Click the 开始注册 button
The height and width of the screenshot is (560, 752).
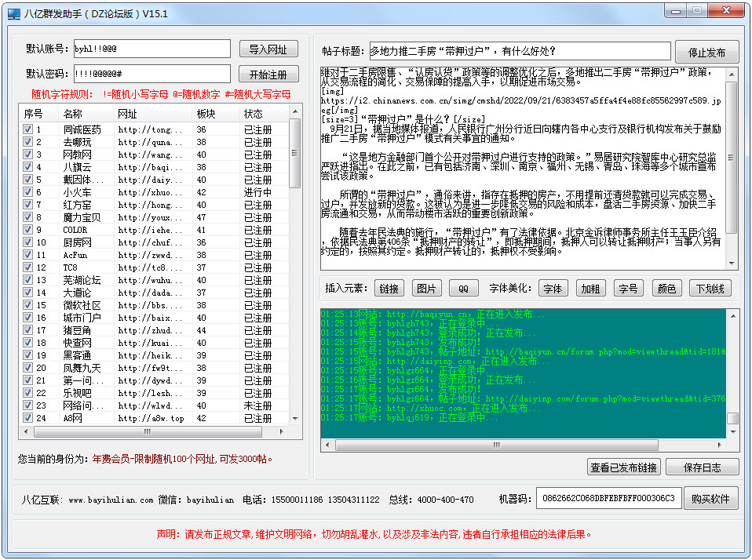point(268,75)
